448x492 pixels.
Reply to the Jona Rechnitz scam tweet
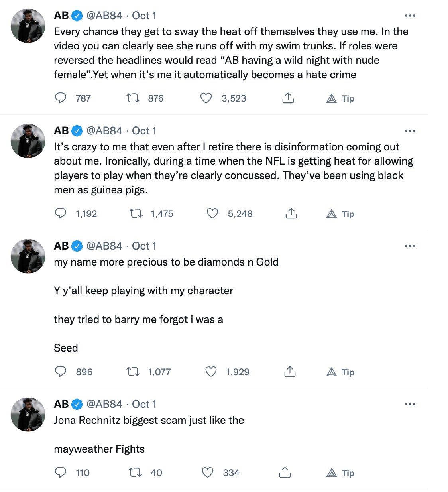pos(61,472)
